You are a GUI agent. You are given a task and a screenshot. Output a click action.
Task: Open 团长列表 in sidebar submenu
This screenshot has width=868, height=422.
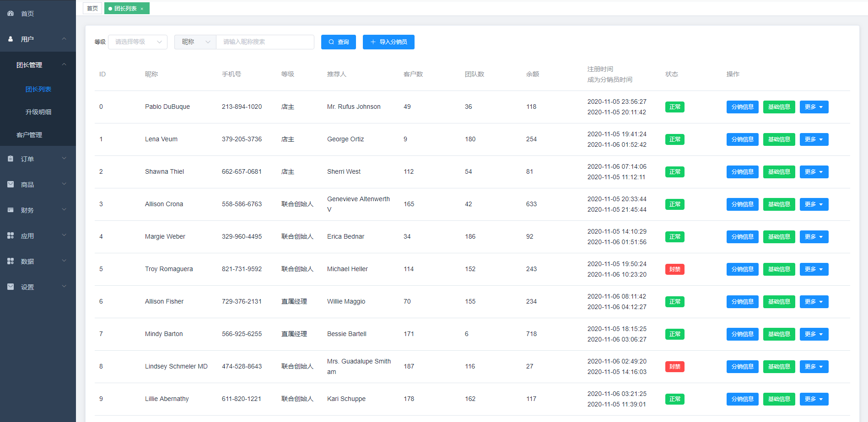pyautogui.click(x=38, y=89)
